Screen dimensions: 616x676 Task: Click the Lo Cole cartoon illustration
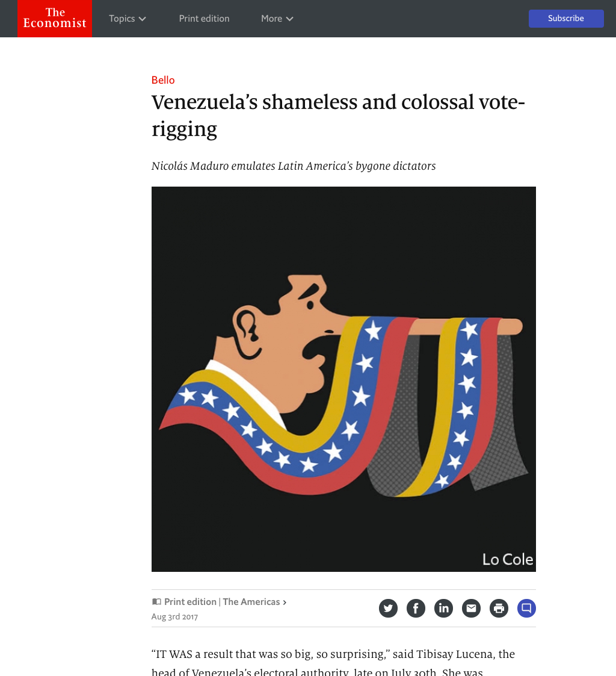click(x=343, y=379)
